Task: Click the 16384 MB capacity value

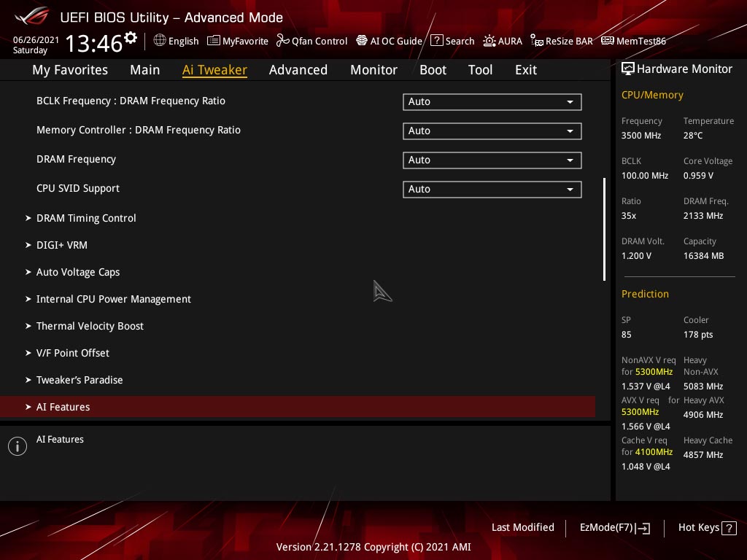Action: coord(704,256)
